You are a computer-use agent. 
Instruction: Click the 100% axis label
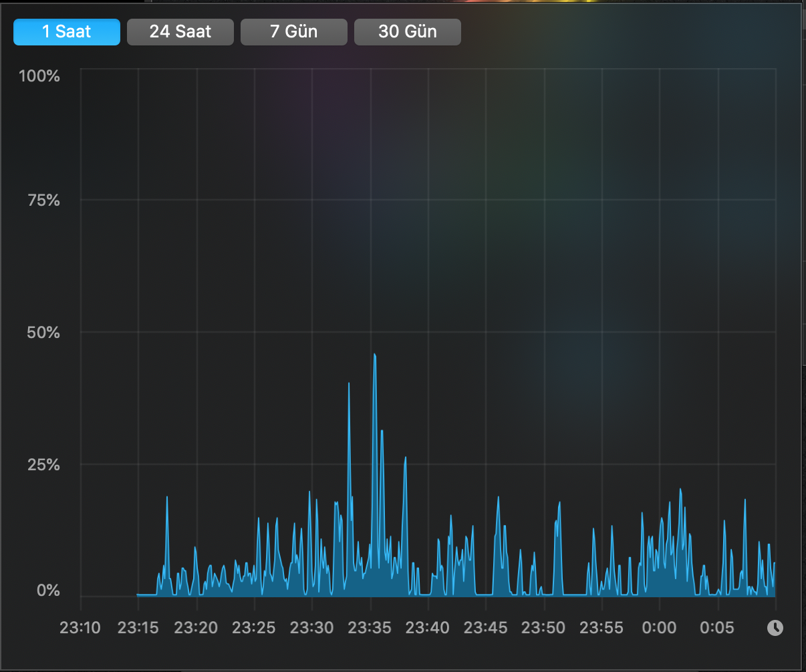tap(39, 76)
